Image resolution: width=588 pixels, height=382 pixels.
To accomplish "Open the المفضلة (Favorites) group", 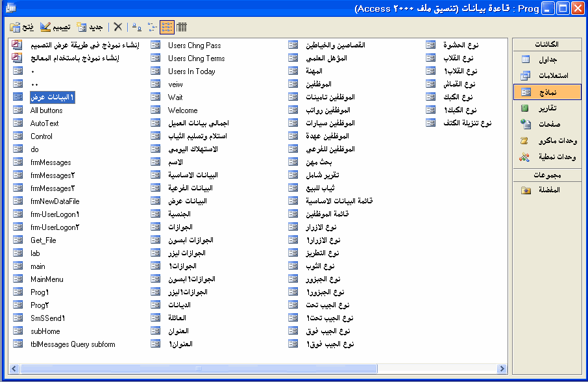I will (547, 190).
